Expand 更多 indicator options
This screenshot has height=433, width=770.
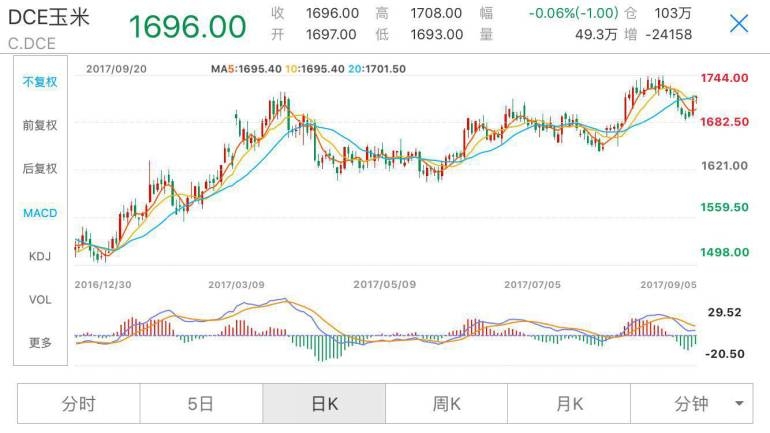pos(40,343)
